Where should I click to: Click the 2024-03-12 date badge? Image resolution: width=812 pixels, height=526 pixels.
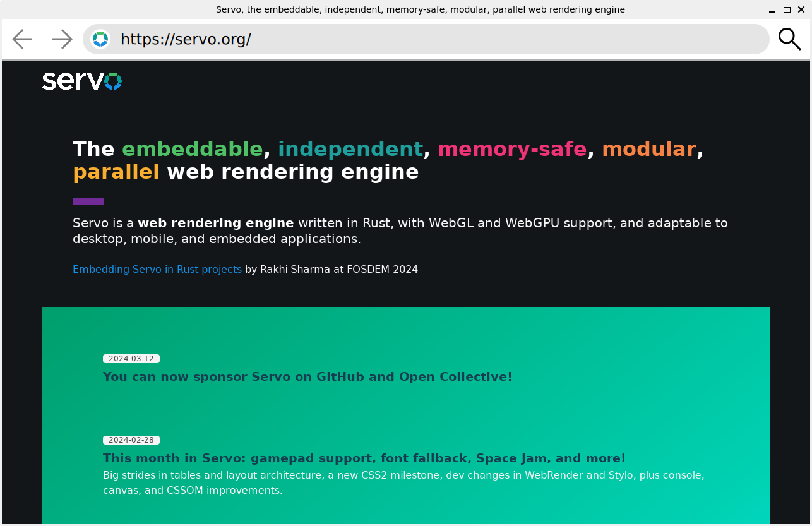(131, 359)
